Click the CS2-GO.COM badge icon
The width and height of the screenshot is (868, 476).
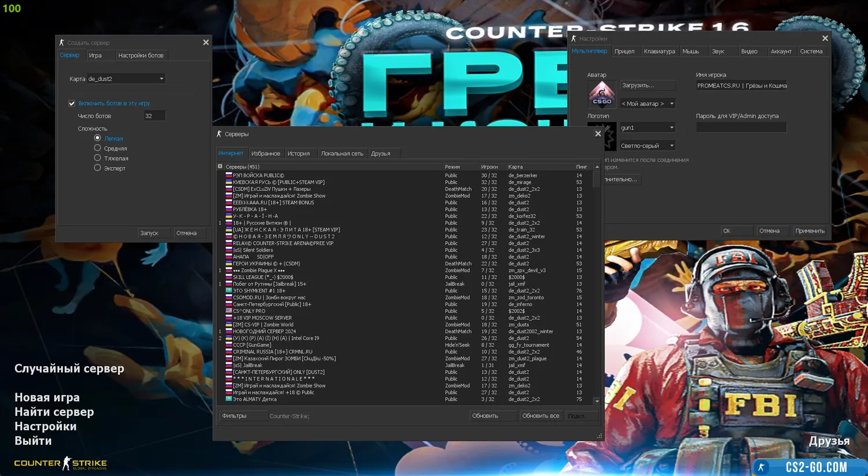(x=762, y=467)
